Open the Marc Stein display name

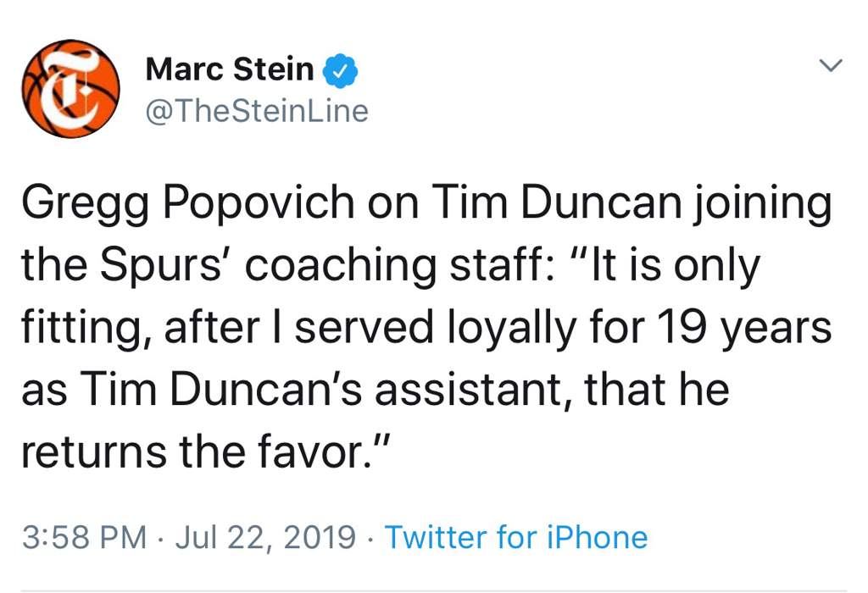tap(229, 69)
